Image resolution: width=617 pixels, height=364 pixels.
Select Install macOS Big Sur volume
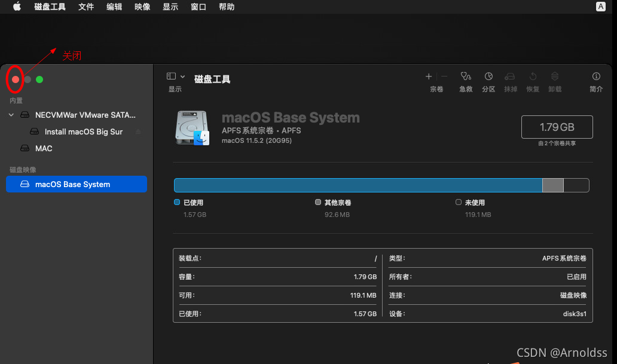(77, 132)
